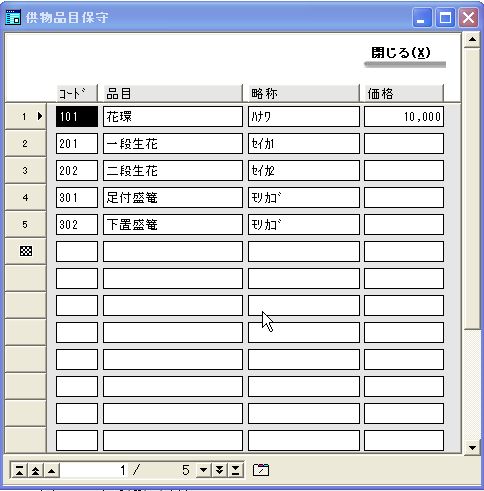Click the price field showing 10,000

pyautogui.click(x=404, y=117)
